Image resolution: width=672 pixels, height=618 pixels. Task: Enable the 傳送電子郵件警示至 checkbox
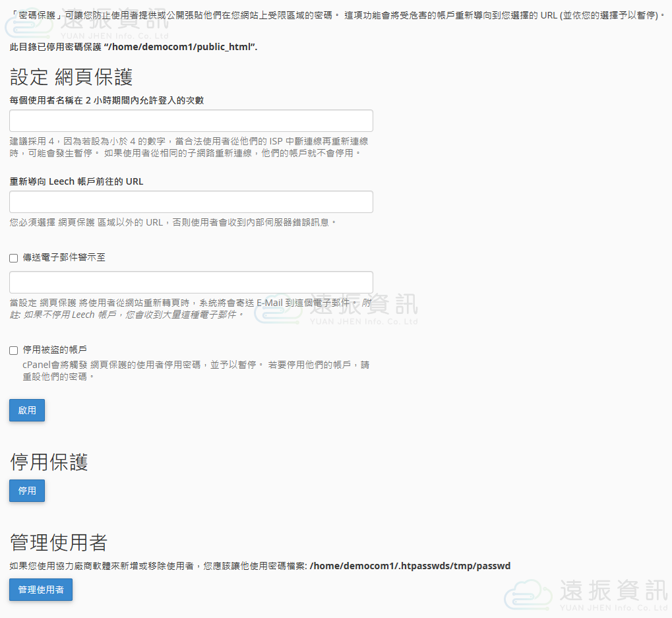click(14, 258)
